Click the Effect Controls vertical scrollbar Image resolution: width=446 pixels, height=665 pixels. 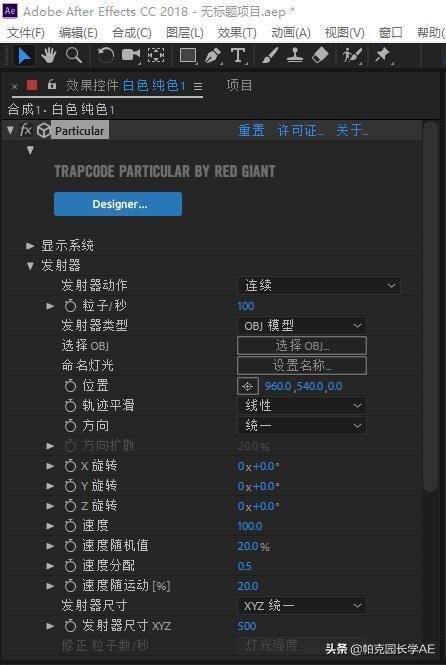pyautogui.click(x=430, y=306)
